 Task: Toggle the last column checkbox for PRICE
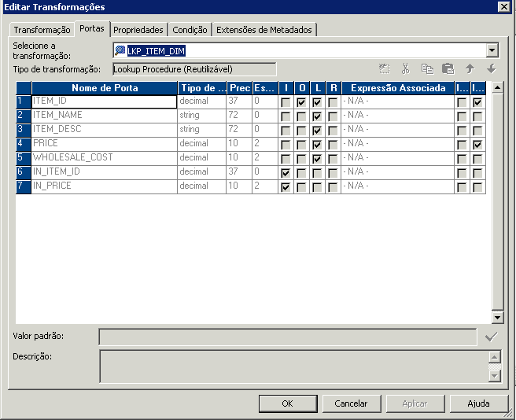coord(477,145)
